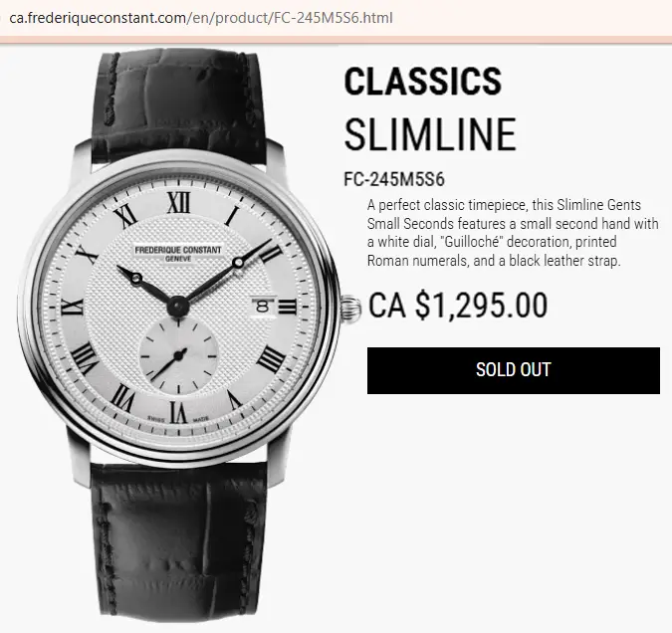Click the browser address bar URL
The height and width of the screenshot is (633, 672).
pos(201,18)
